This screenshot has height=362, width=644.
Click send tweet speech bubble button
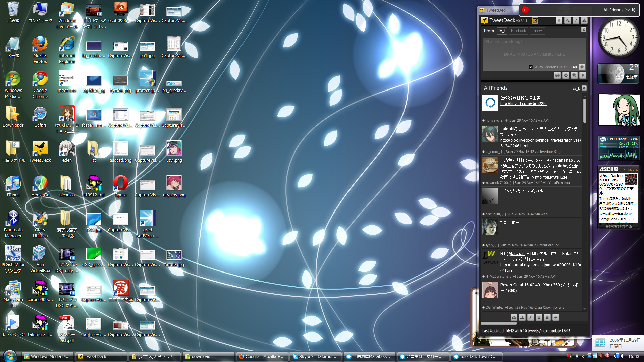coord(582,67)
